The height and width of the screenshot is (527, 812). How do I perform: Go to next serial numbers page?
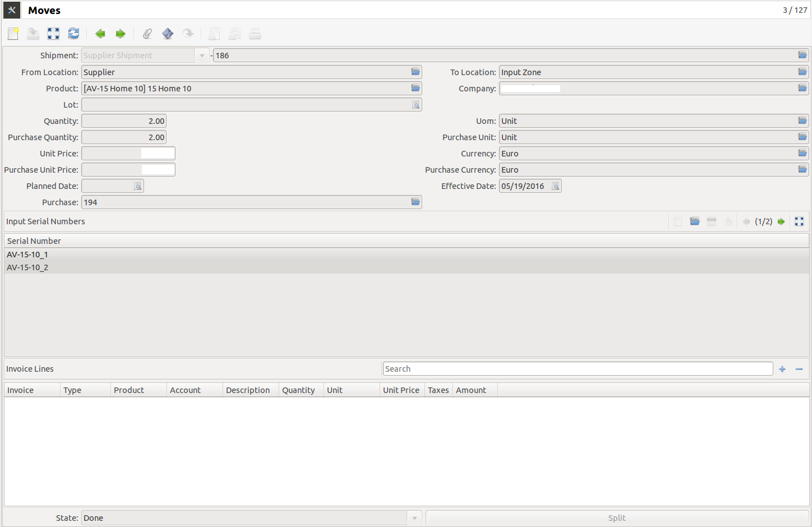tap(782, 221)
